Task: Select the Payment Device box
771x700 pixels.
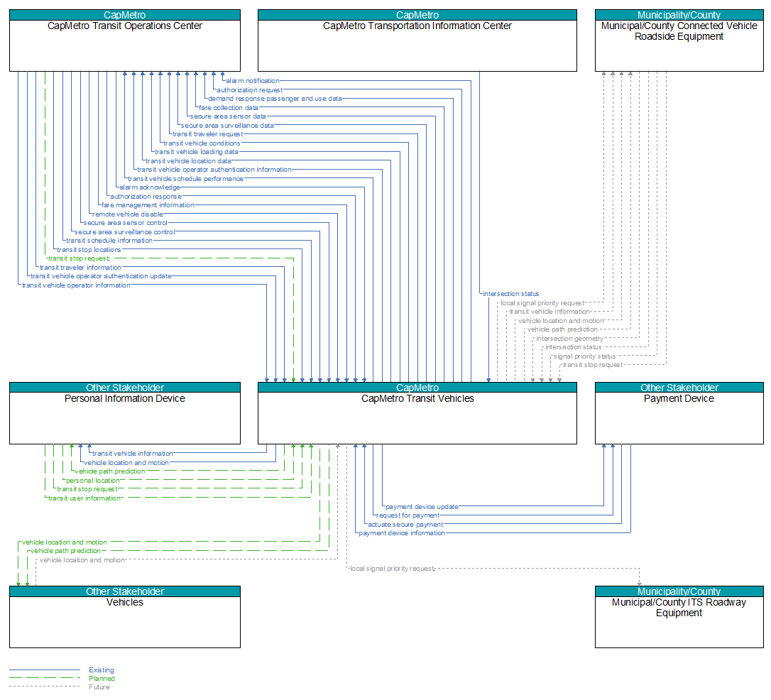Action: click(679, 413)
